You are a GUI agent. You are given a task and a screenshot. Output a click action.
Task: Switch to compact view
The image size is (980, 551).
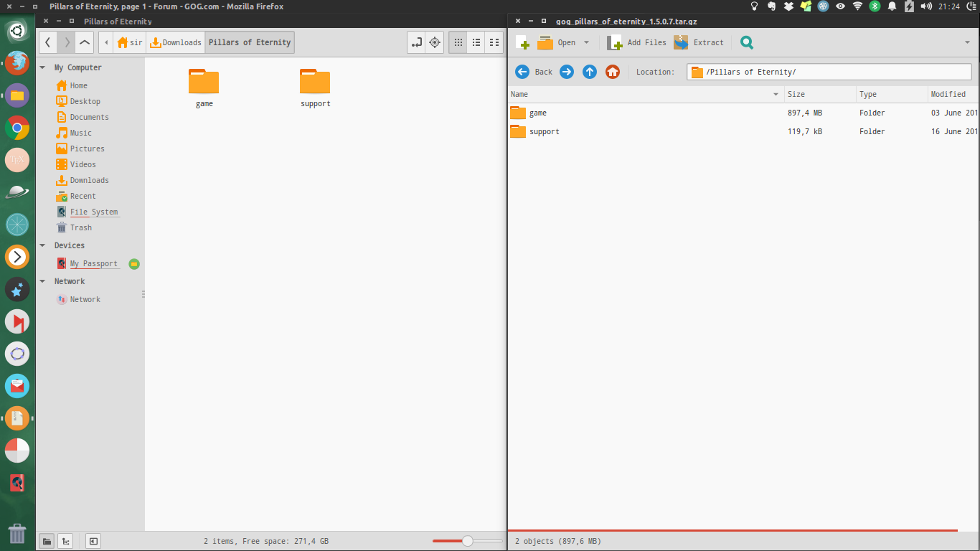click(494, 42)
